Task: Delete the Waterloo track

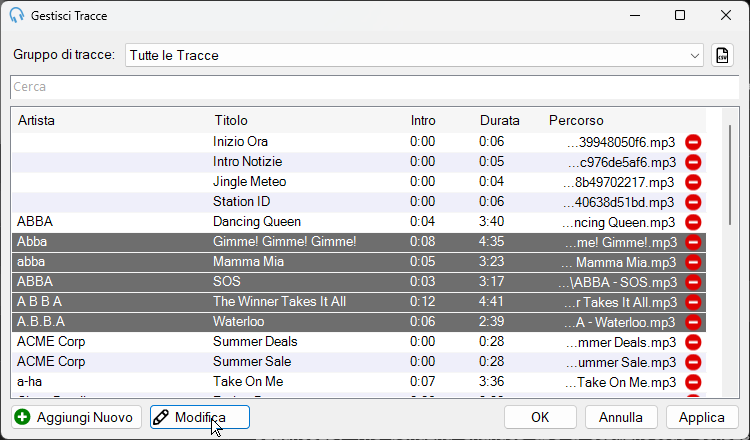Action: pyautogui.click(x=693, y=322)
